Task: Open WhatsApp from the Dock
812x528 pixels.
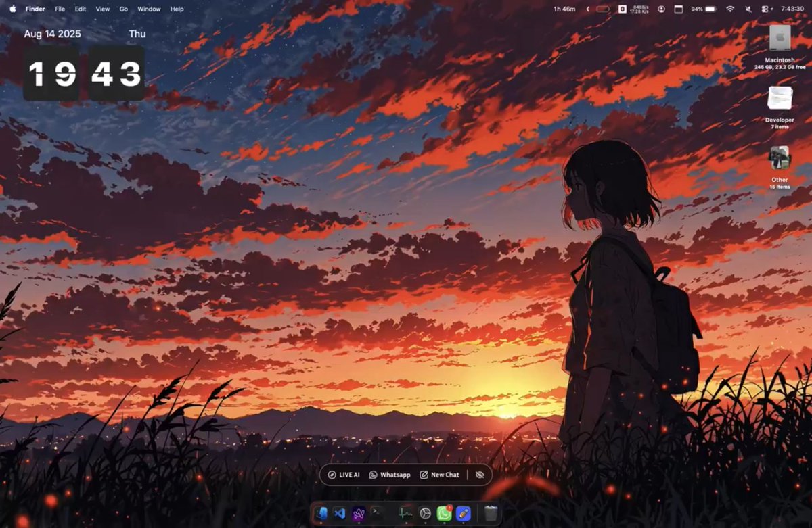Action: (x=444, y=513)
